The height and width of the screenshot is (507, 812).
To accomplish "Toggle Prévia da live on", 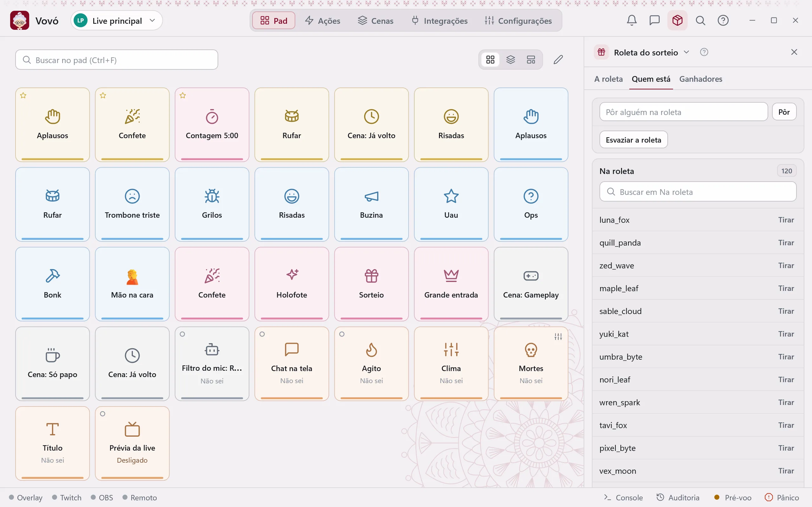I will [132, 443].
